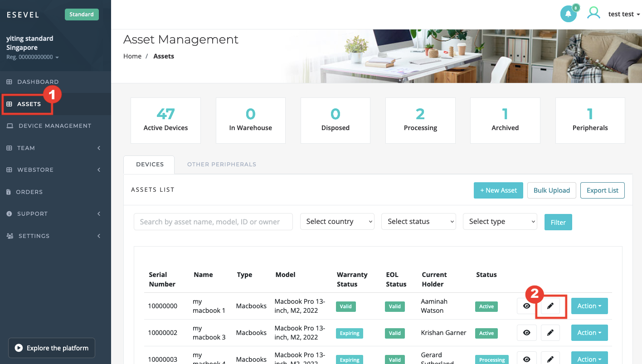This screenshot has height=364, width=642.
Task: Expand the Team chevron arrow
Action: coord(99,148)
